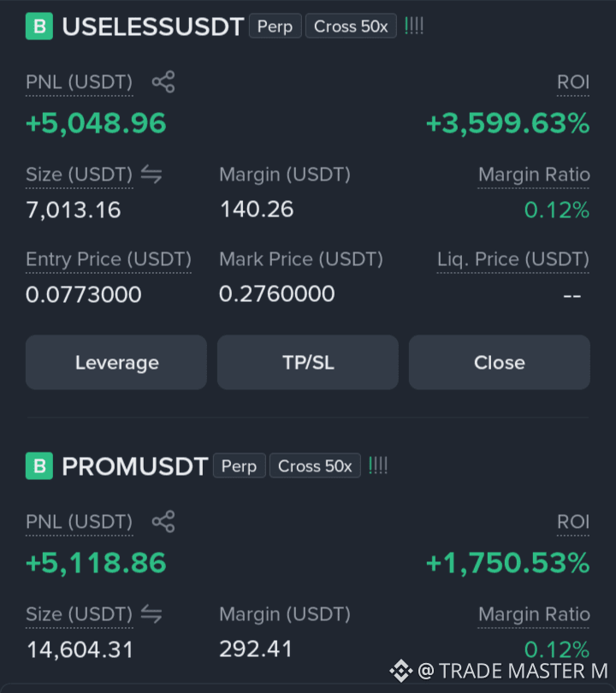Tap the Margin Ratio label for USELESSUSDT

tap(534, 175)
